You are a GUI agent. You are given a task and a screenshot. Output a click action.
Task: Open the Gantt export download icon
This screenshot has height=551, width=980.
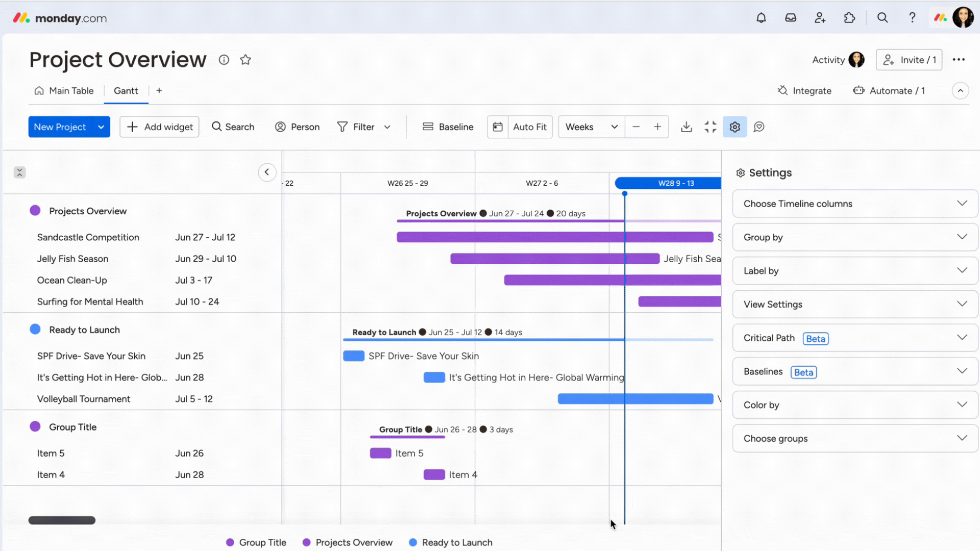686,127
